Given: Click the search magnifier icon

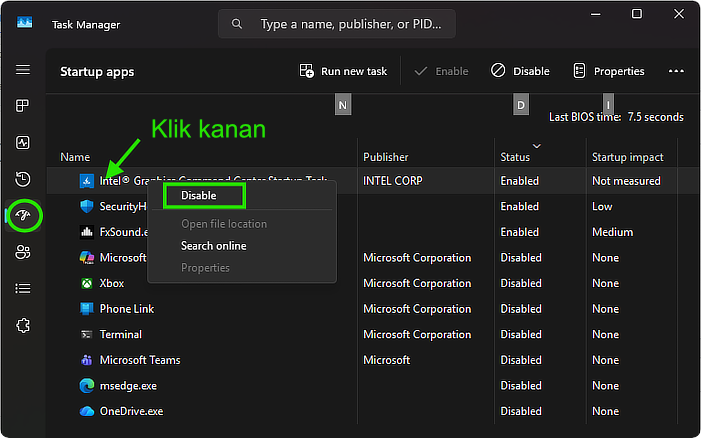Looking at the screenshot, I should 236,24.
